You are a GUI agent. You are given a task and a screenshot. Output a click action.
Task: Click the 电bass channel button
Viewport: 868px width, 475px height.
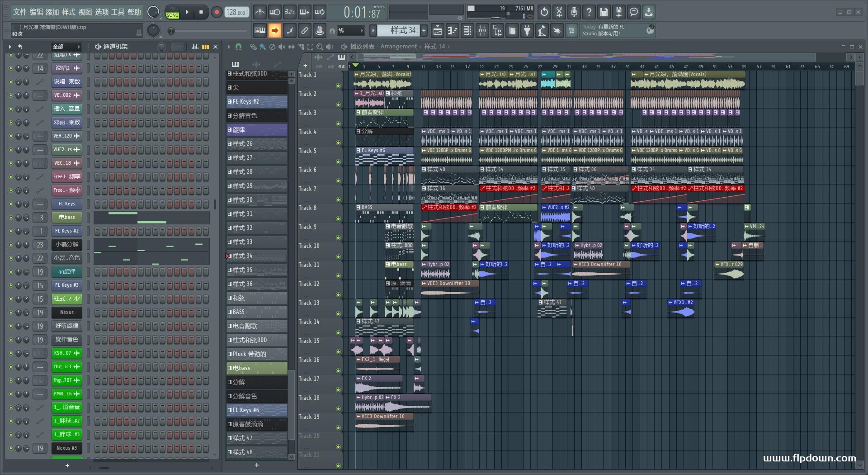coord(67,218)
